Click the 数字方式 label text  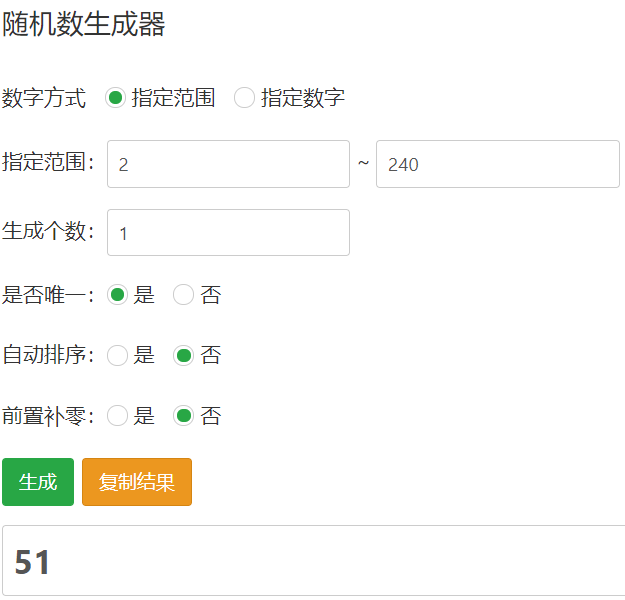(x=44, y=98)
